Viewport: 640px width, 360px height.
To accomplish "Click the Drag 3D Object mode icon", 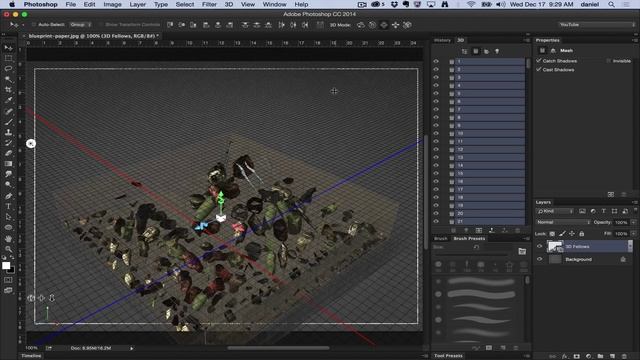I will 384,25.
